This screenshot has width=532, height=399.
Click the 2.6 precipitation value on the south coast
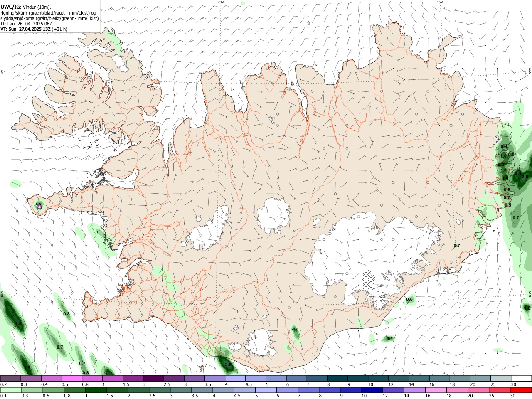click(x=228, y=365)
